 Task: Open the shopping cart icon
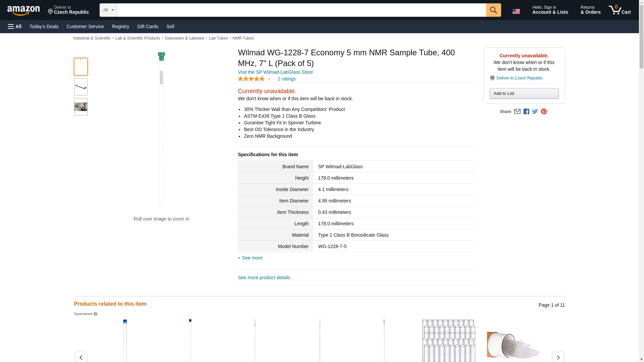coord(620,10)
